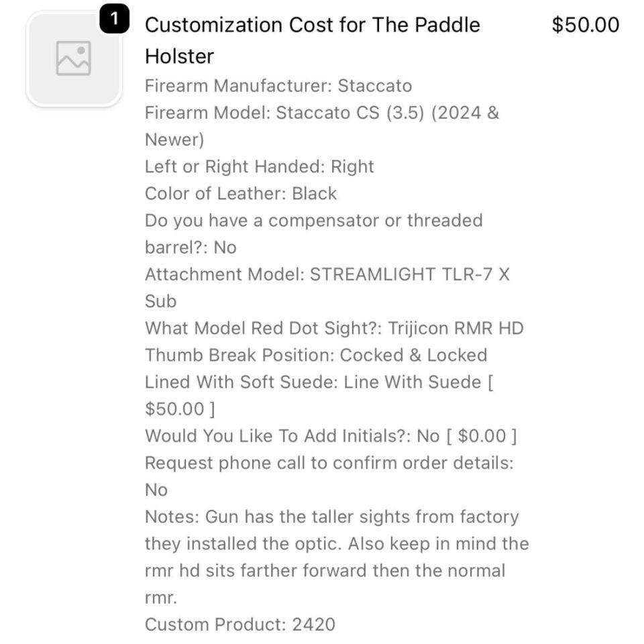Select the Firearm Model: Staccato CS line
644x644 pixels.
[x=321, y=113]
